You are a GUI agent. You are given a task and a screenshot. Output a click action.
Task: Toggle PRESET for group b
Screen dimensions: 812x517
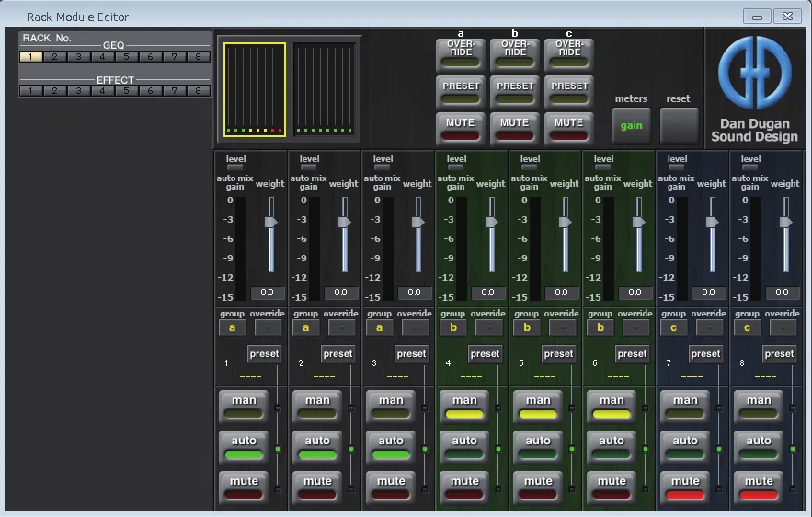(x=515, y=92)
